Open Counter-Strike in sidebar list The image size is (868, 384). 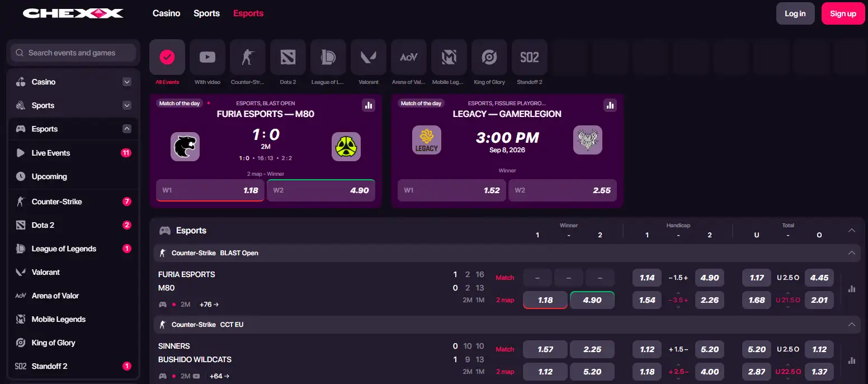click(73, 202)
